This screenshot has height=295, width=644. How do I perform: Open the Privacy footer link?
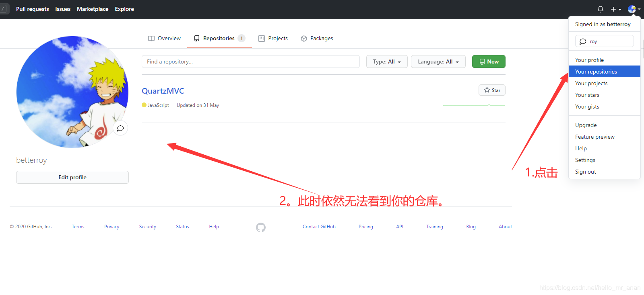111,227
